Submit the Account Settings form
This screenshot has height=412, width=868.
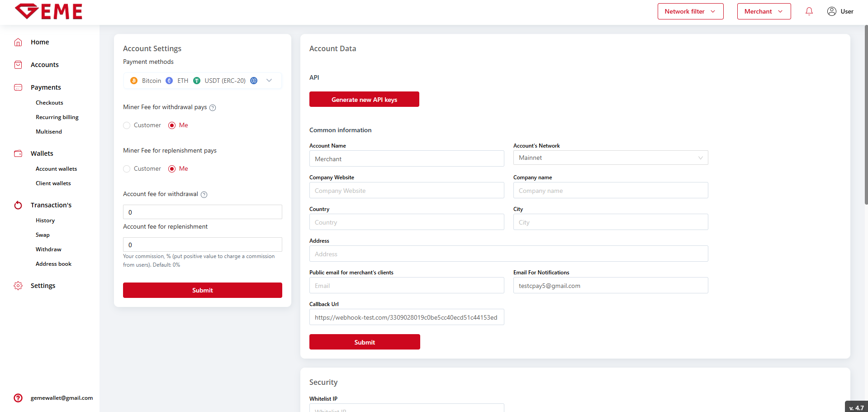202,290
